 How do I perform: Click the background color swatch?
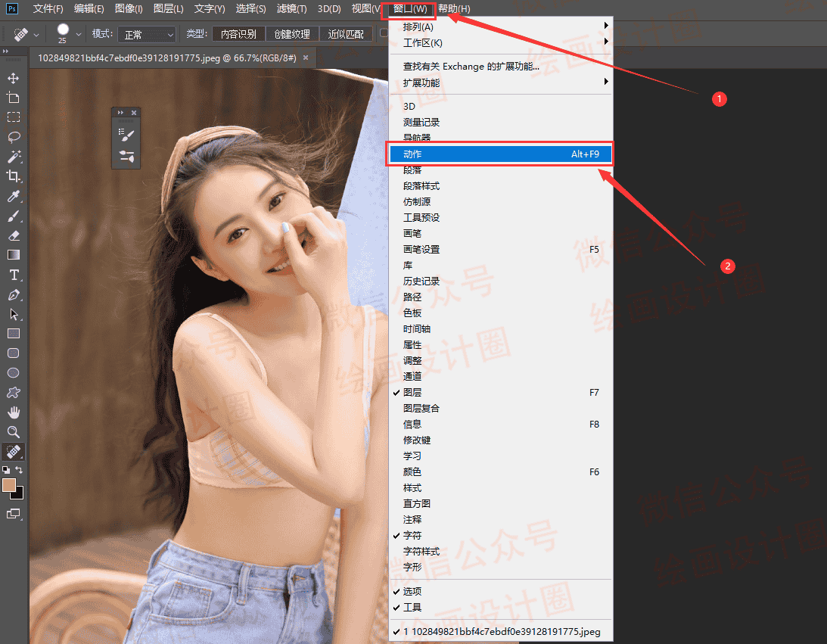(x=19, y=495)
